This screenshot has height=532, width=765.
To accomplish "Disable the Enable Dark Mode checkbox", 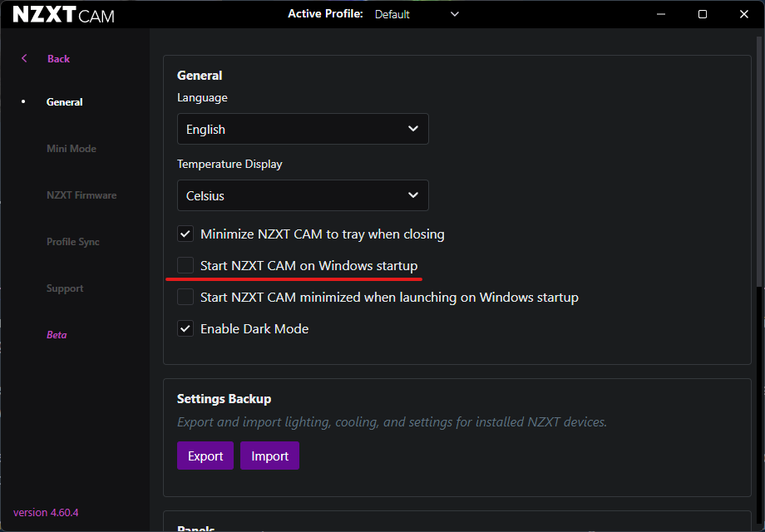I will (185, 328).
